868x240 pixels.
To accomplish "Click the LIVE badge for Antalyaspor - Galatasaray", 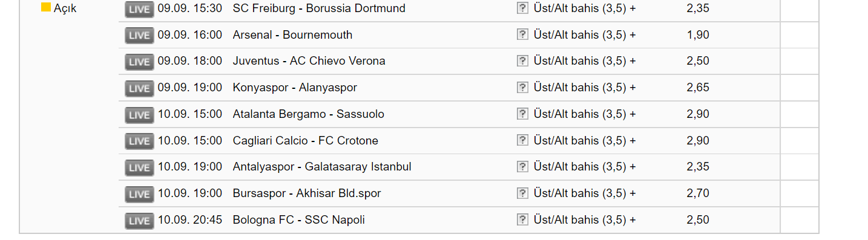I will click(139, 167).
